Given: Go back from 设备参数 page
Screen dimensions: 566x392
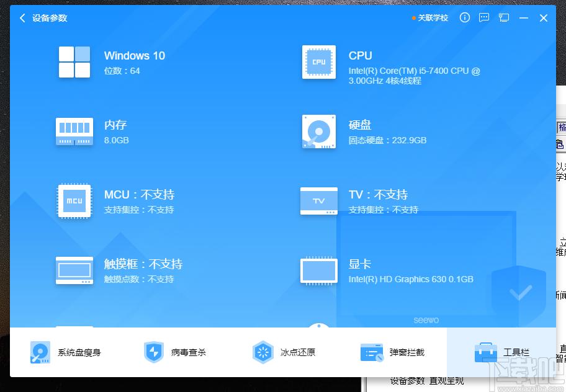Looking at the screenshot, I should tap(22, 18).
